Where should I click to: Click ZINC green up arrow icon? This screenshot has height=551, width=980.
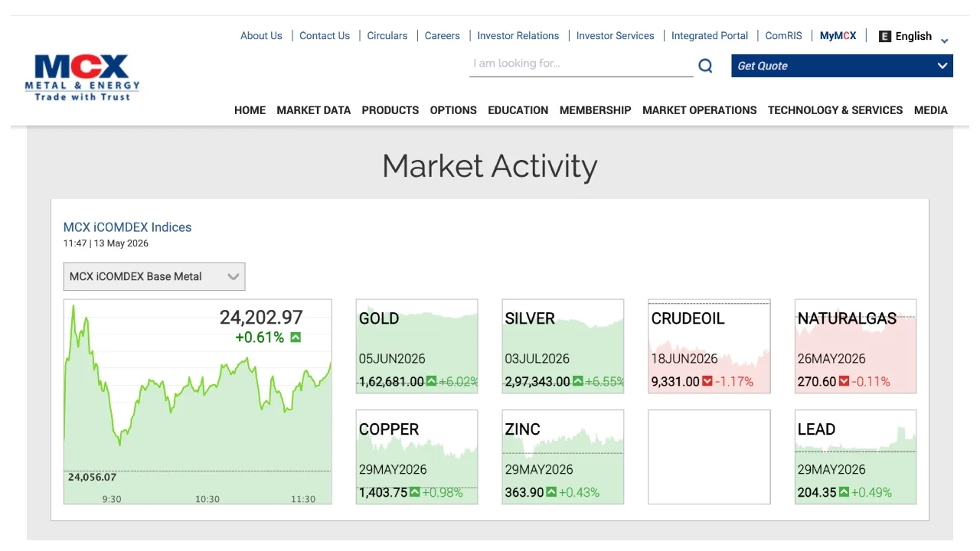(550, 492)
